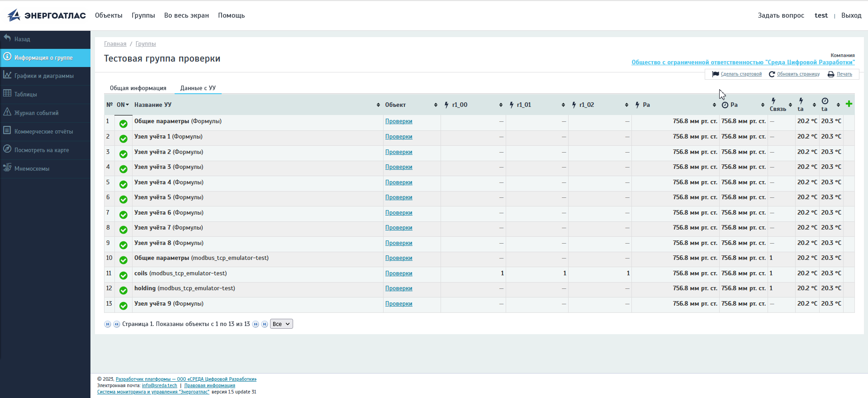This screenshot has height=398, width=868.
Task: Click the Сделать стартовой flag link
Action: point(741,74)
